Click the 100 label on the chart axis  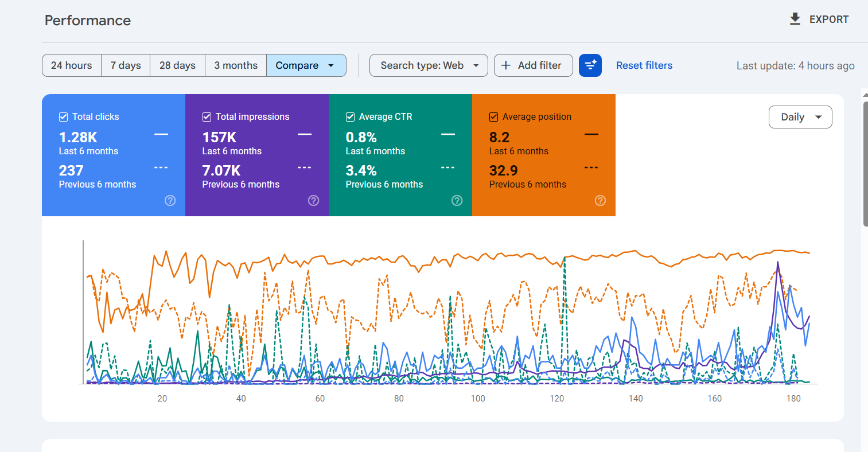tap(478, 399)
